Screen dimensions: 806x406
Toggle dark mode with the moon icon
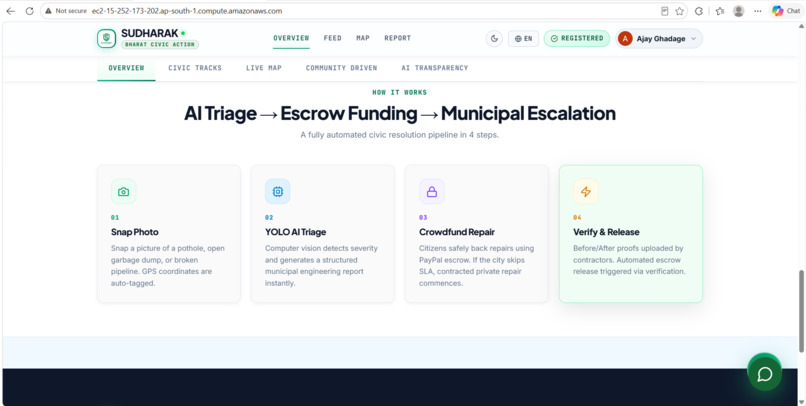click(x=494, y=39)
